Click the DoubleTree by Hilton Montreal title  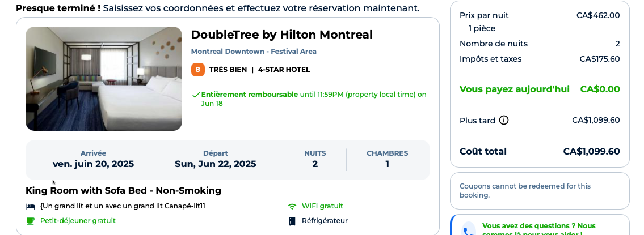(282, 35)
